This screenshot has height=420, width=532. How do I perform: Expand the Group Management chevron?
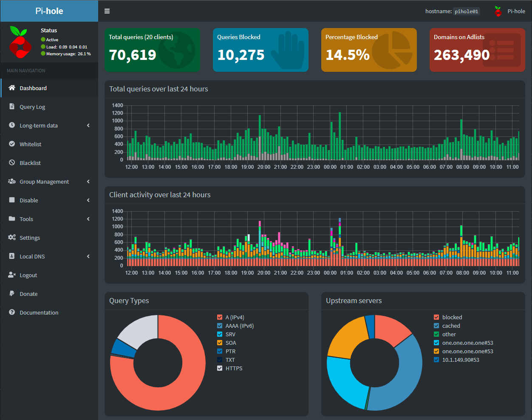(88, 182)
